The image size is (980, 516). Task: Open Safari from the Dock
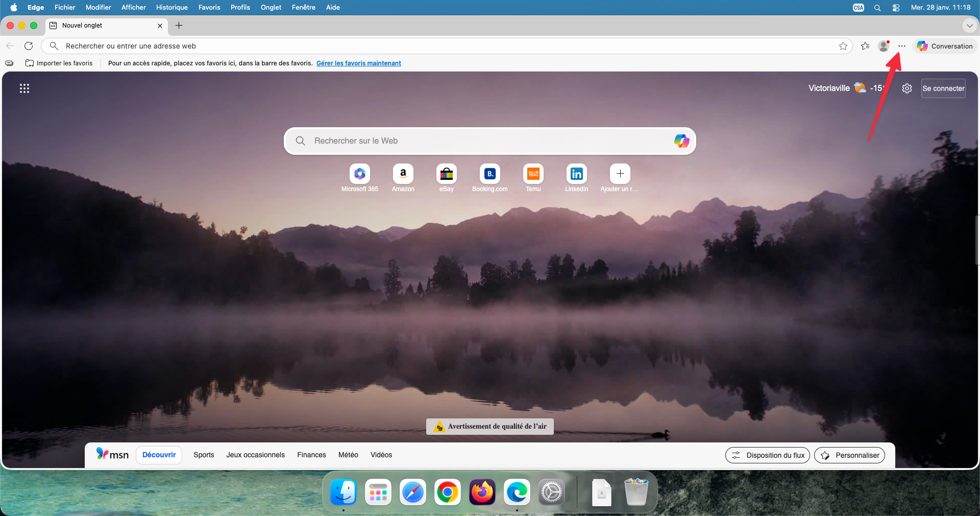click(x=413, y=492)
